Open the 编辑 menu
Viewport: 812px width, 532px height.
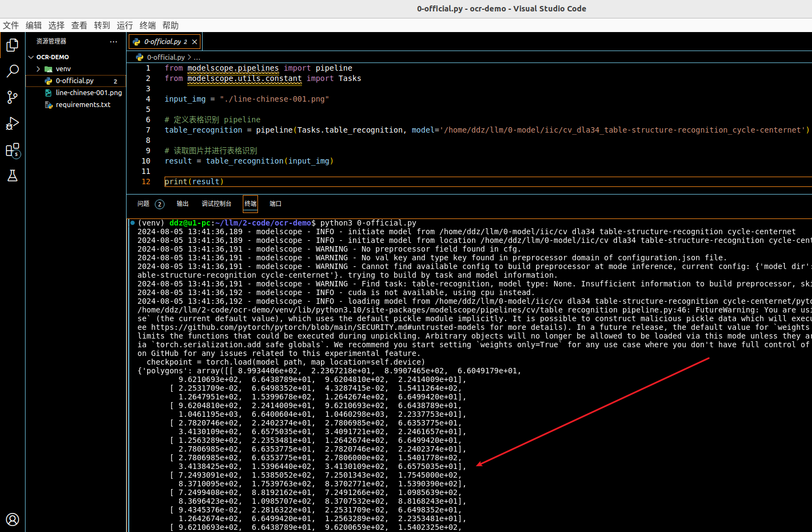click(34, 26)
